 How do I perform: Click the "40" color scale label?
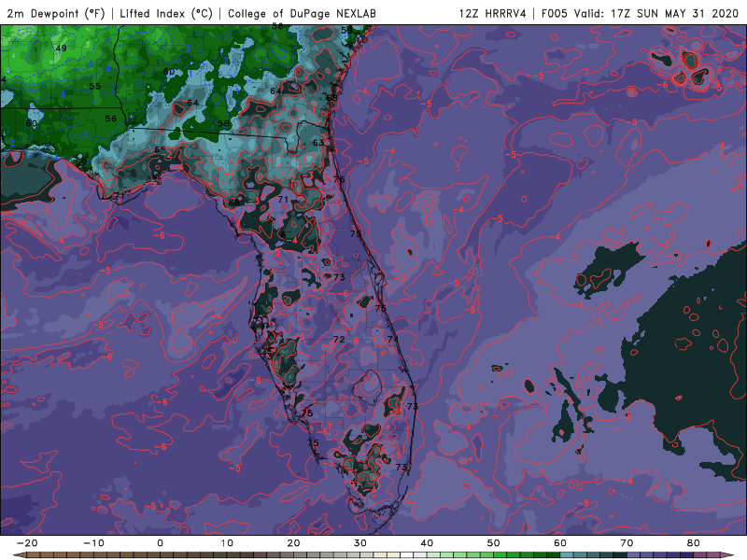427,543
